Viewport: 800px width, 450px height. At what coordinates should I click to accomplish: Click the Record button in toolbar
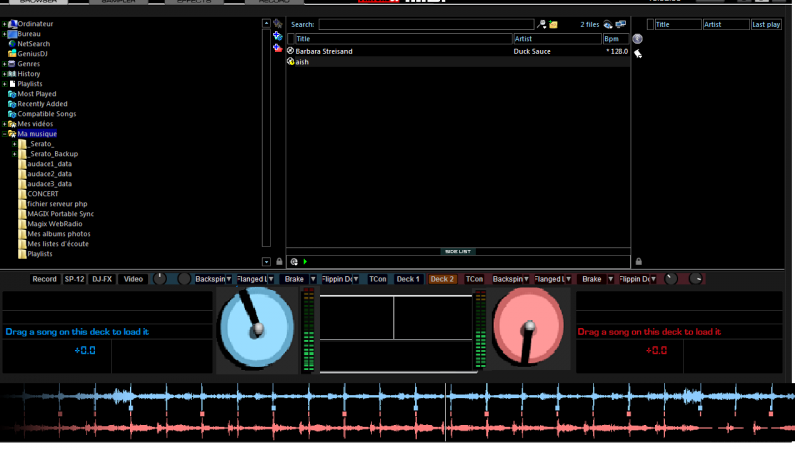44,279
